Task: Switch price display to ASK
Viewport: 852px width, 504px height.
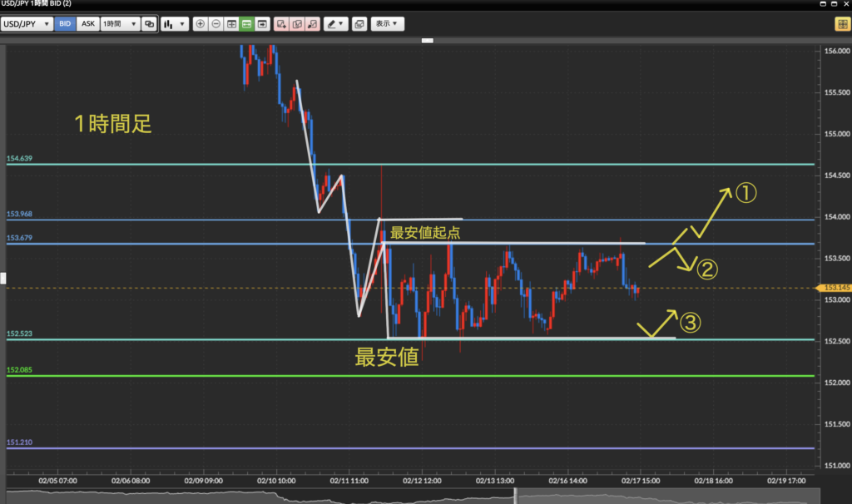Action: (x=87, y=24)
